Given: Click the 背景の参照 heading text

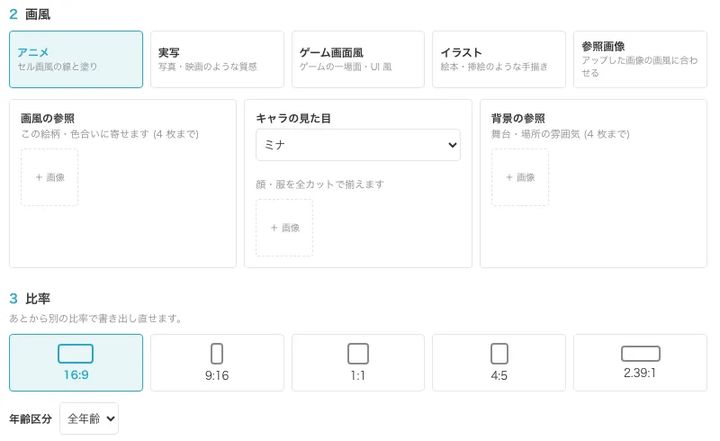Looking at the screenshot, I should (x=518, y=119).
